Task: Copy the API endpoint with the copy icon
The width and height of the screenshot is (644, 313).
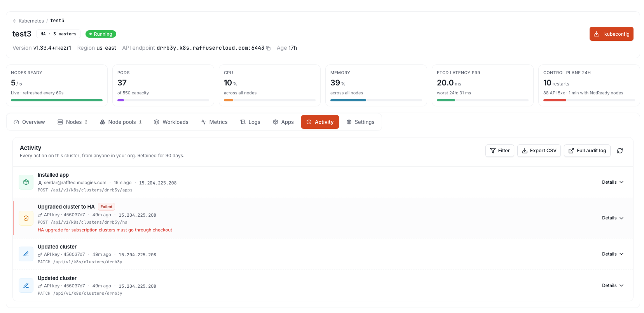Action: tap(268, 48)
